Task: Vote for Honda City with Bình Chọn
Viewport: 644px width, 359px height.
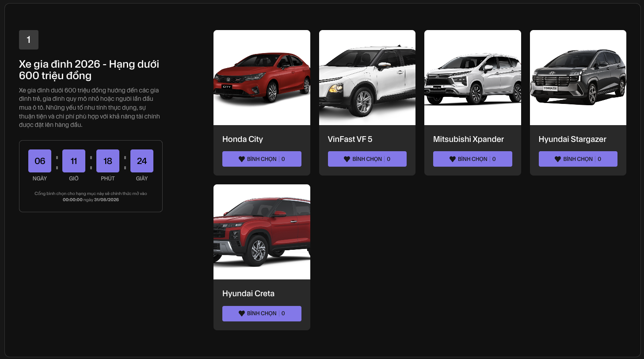Action: 262,159
